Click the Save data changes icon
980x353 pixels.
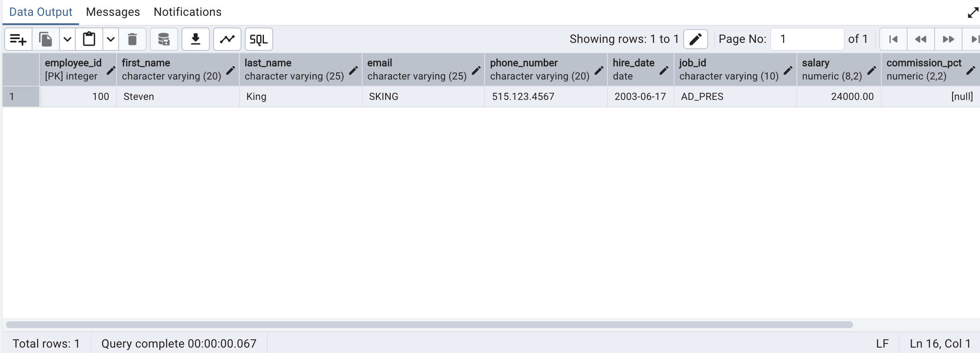(164, 39)
